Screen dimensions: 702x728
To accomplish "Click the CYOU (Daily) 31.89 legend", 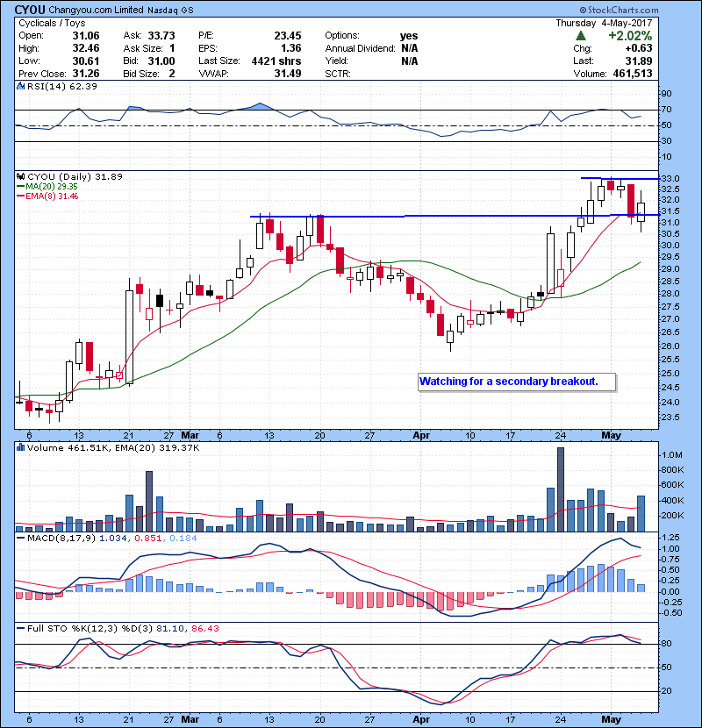I will 75,176.
